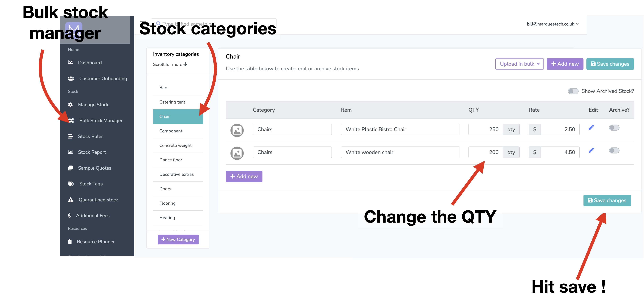Click the bottom Save changes button
Screen dimensions: 644x298
click(607, 200)
